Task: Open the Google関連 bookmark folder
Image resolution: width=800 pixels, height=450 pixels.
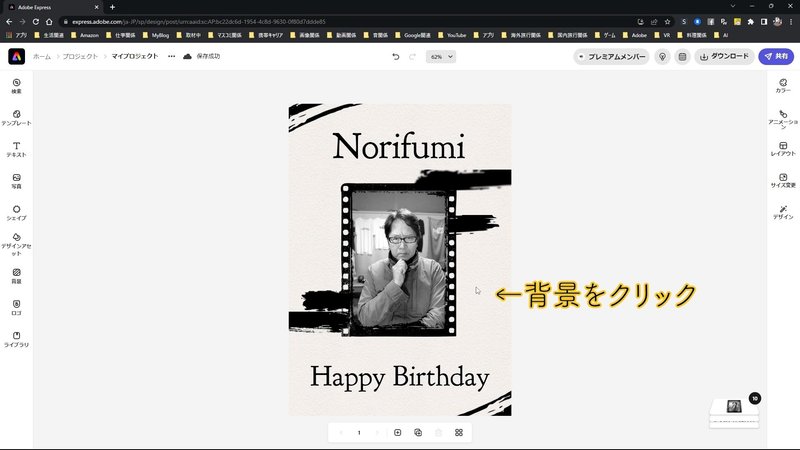Action: 413,35
